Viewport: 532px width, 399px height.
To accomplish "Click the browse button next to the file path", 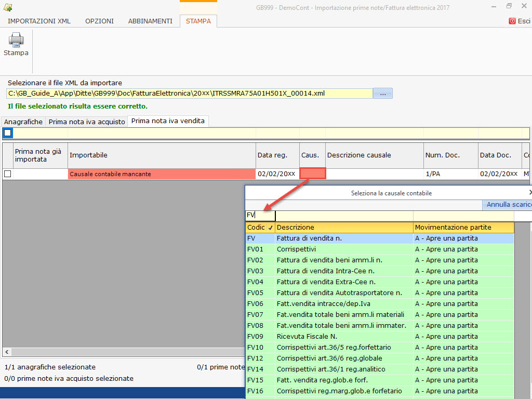I will click(383, 94).
